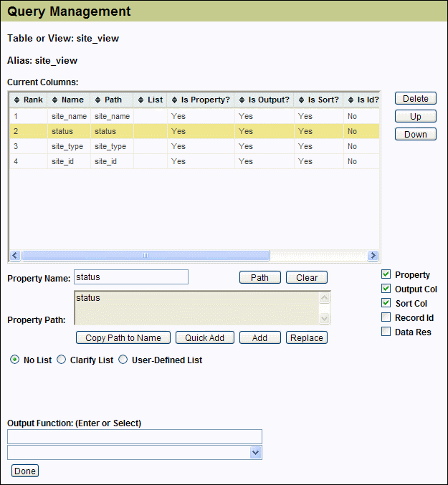The height and width of the screenshot is (485, 448).
Task: Enable the Data Res checkbox
Action: [x=386, y=331]
